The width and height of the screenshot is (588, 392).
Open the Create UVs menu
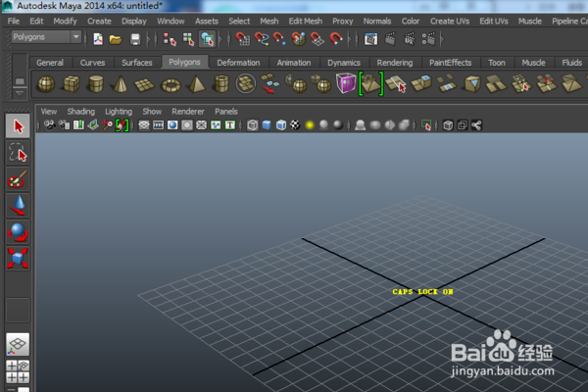(450, 21)
